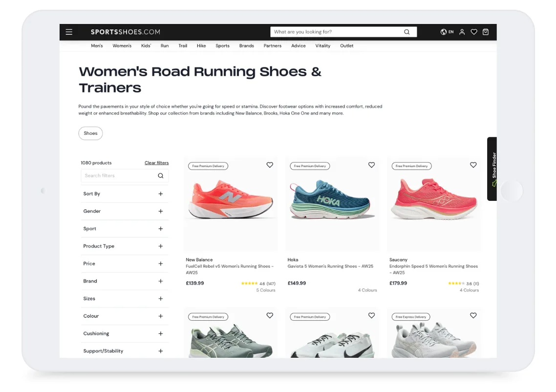Open Endorphin Speed 5 product title
556x392 pixels.
(x=434, y=270)
